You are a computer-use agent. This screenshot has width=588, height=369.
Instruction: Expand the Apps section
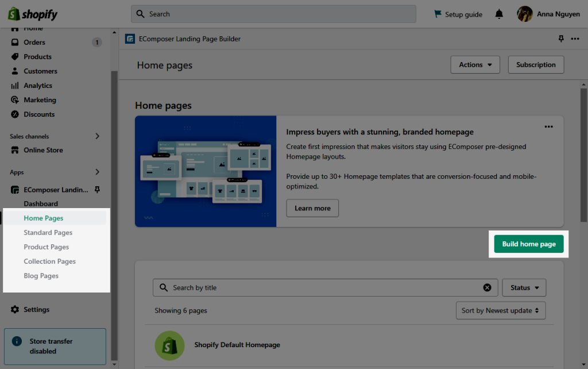pyautogui.click(x=97, y=172)
